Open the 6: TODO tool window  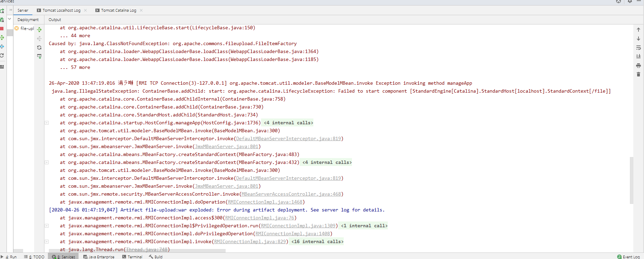[34, 257]
